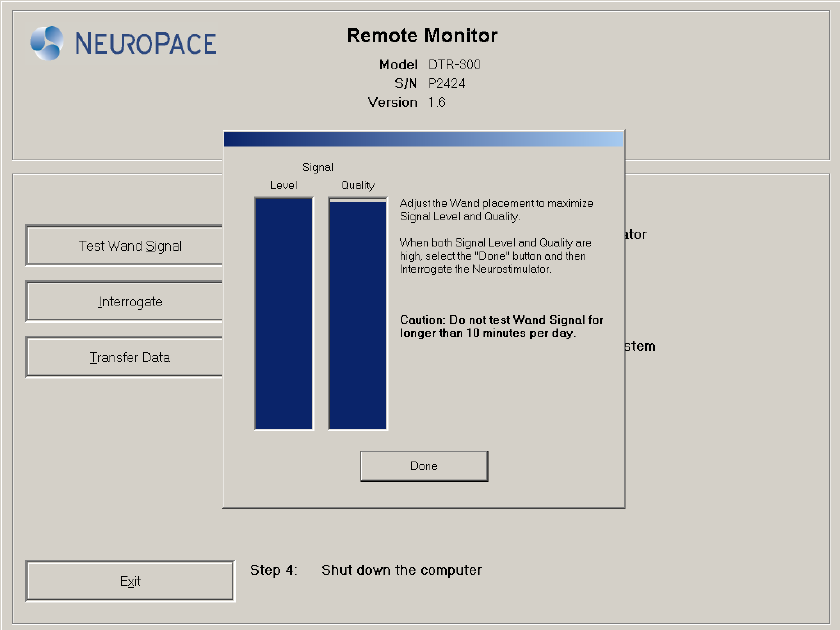Click the 'Signal' header label
840x630 pixels.
click(x=318, y=167)
